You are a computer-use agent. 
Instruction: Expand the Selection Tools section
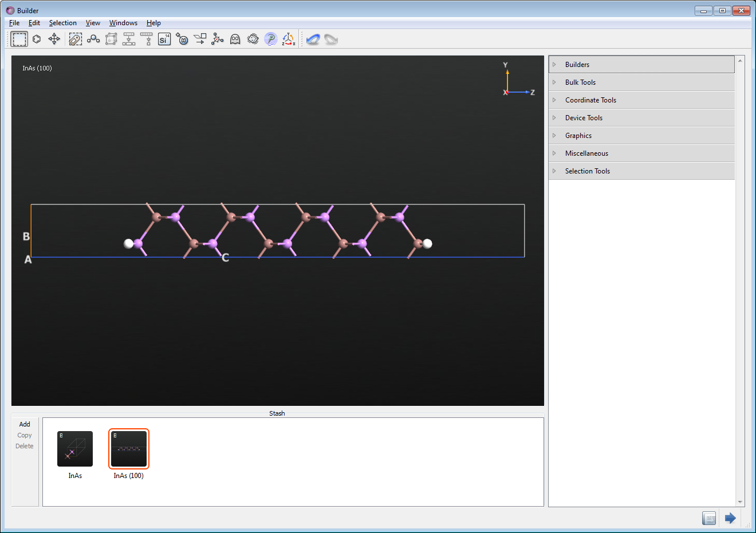click(641, 171)
